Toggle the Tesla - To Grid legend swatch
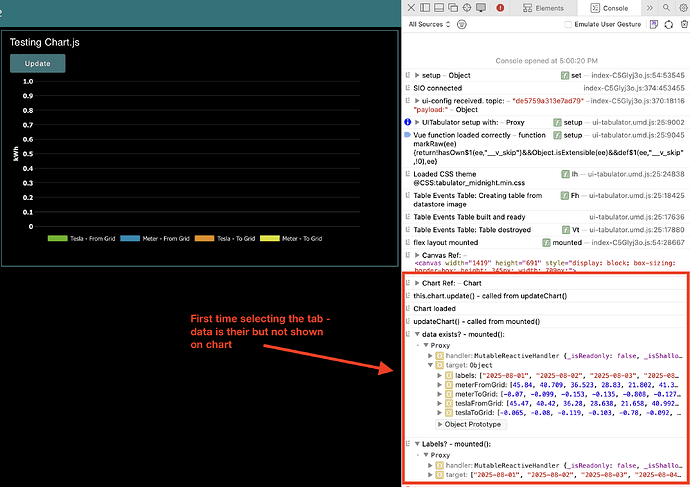The image size is (690, 487). click(x=205, y=238)
